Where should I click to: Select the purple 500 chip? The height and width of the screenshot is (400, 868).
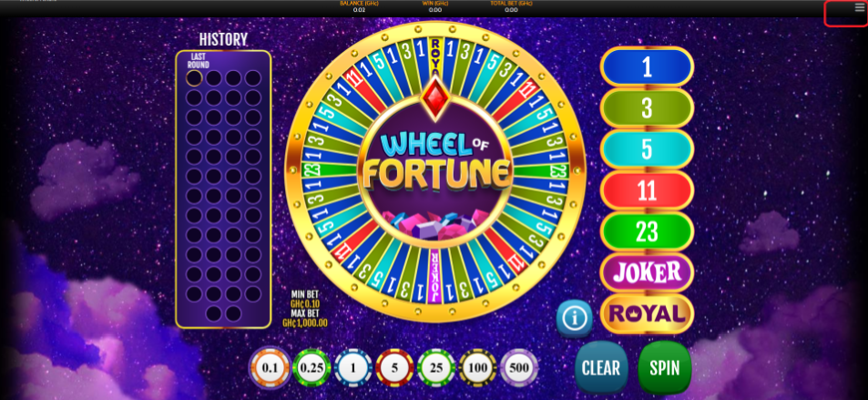click(518, 368)
